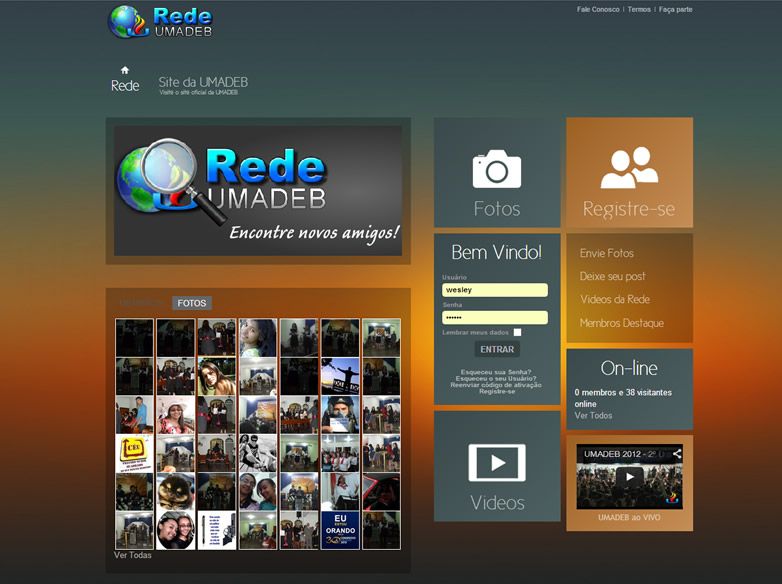Click the '0 membros e 38 visitantes online' text

tap(623, 398)
